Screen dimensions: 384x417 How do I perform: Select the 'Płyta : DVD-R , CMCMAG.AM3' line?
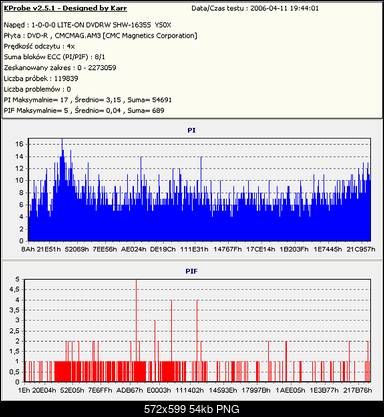pyautogui.click(x=100, y=36)
